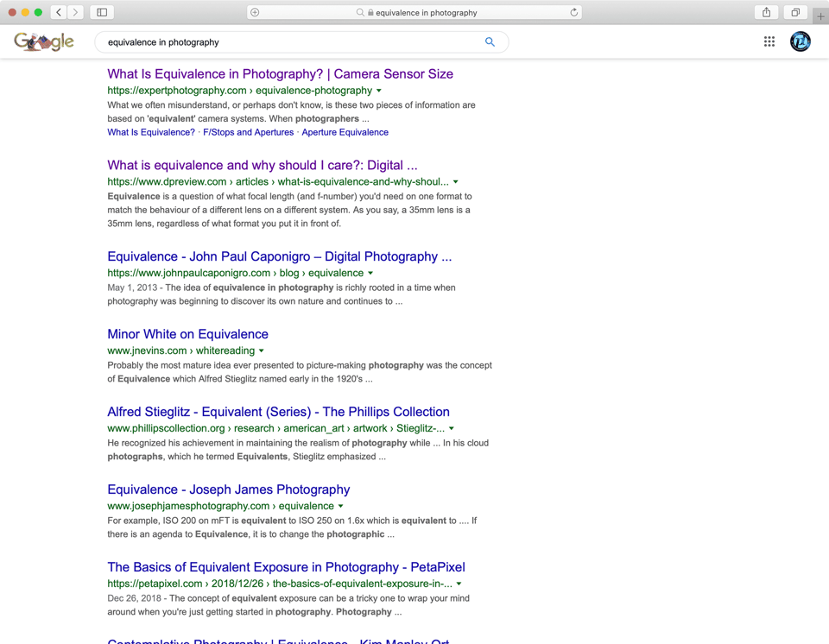Click the 'F/Stops and Apertures' sitelink
829x644 pixels.
click(x=249, y=133)
